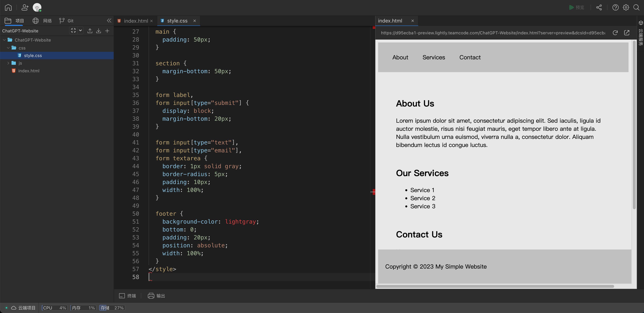Image resolution: width=644 pixels, height=313 pixels.
Task: Open dropdown arrow beside locate icon
Action: 80,31
